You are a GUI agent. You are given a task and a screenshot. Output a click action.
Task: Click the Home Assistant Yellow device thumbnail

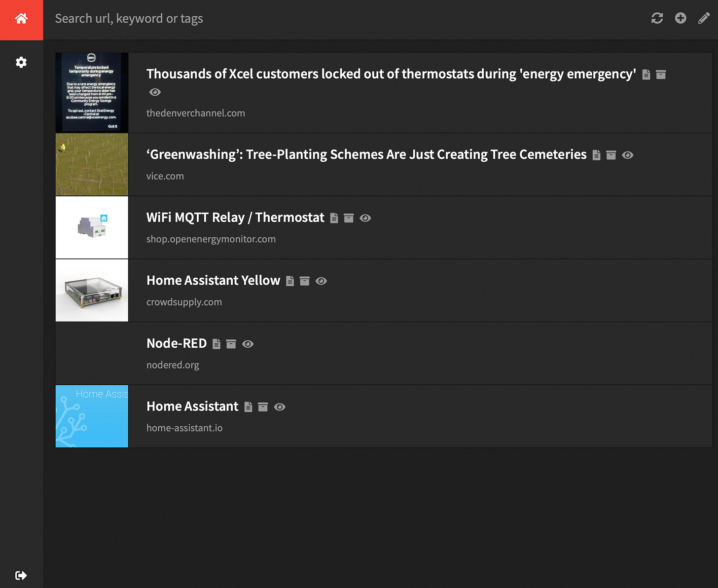[x=92, y=291]
